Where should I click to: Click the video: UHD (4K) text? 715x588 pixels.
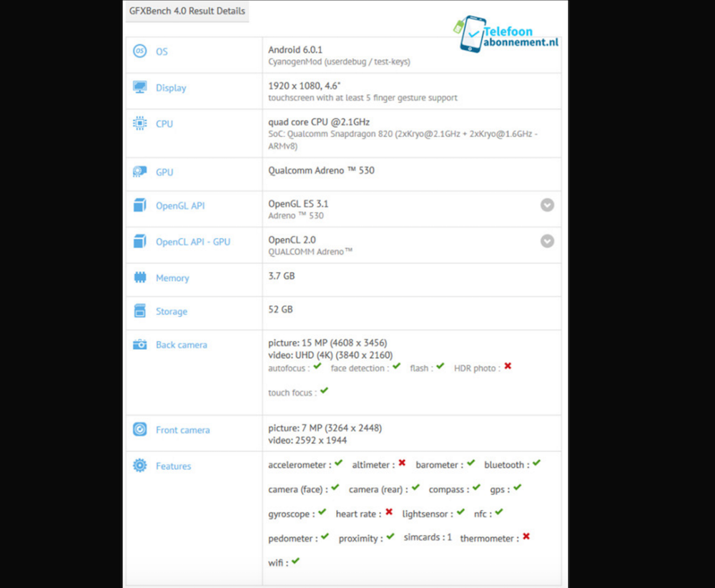(330, 356)
